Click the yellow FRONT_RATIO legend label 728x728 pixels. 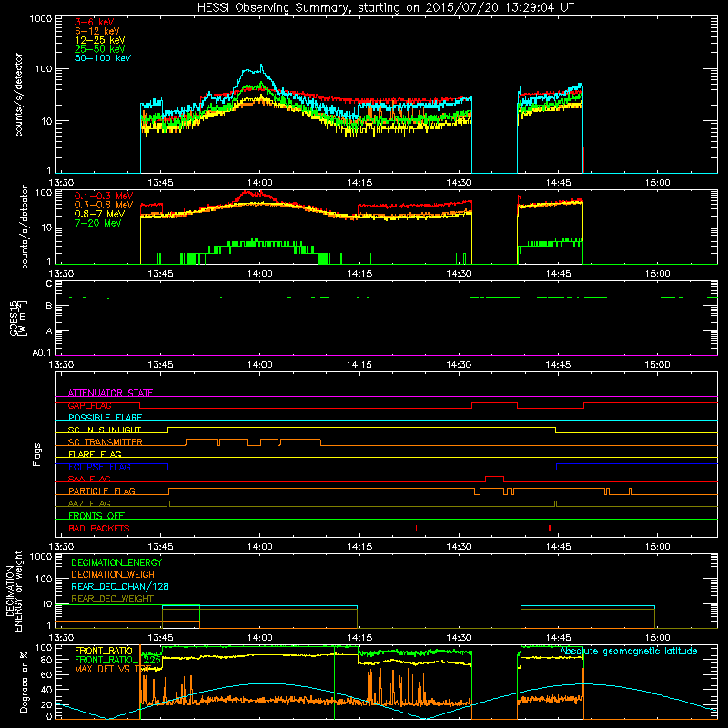pyautogui.click(x=104, y=651)
